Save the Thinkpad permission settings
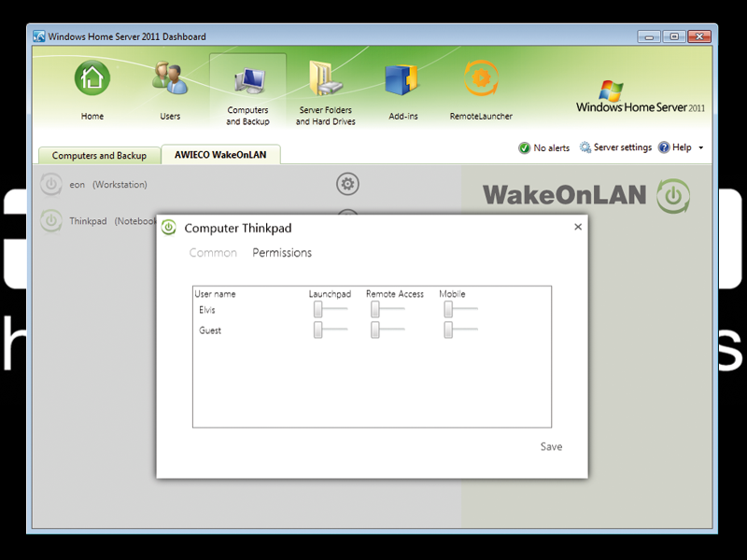This screenshot has height=560, width=747. (551, 447)
